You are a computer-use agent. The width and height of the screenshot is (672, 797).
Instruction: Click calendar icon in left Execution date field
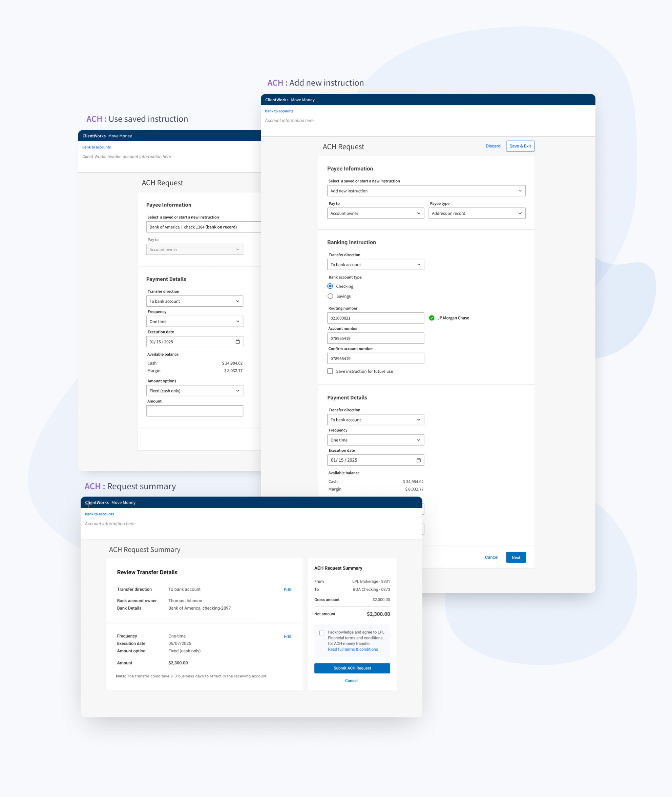(x=237, y=342)
